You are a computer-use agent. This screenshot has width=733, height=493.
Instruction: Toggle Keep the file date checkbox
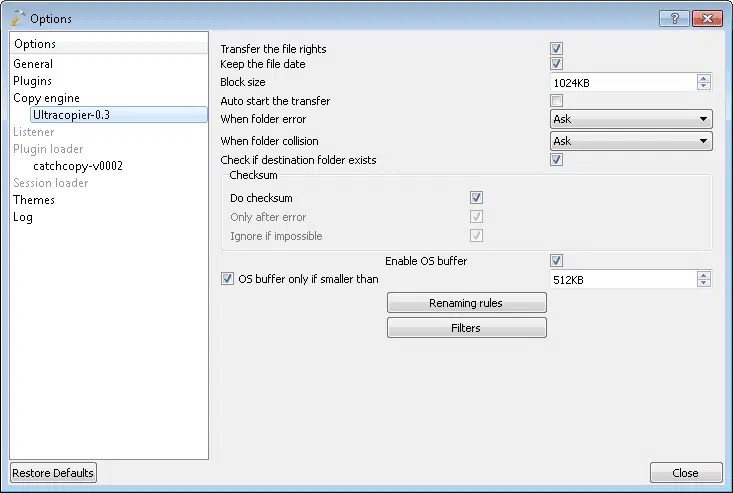[556, 64]
